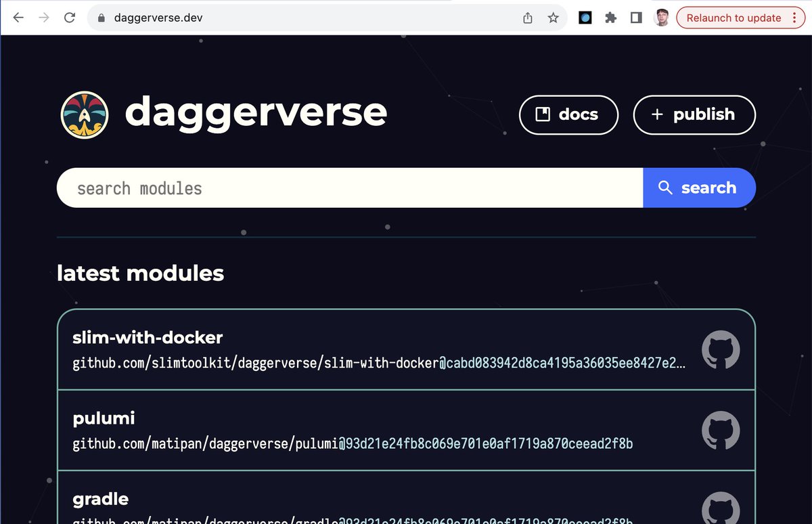
Task: Open GitHub icon for gradle
Action: pos(721,508)
